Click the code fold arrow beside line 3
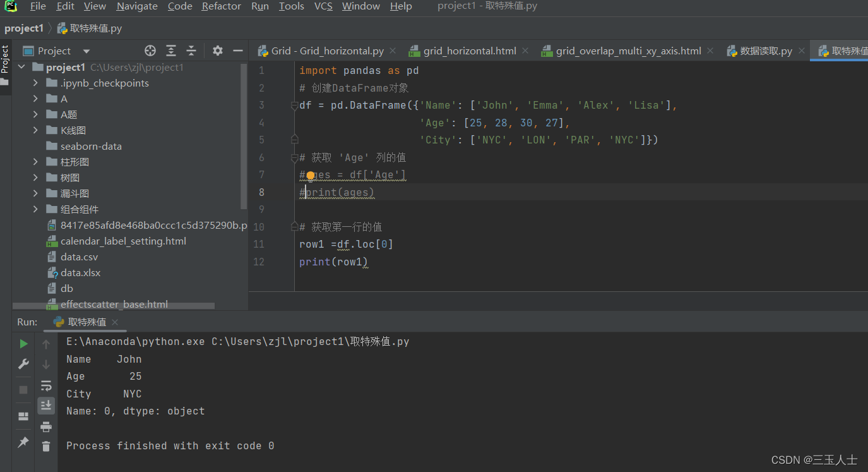This screenshot has height=472, width=868. (294, 105)
